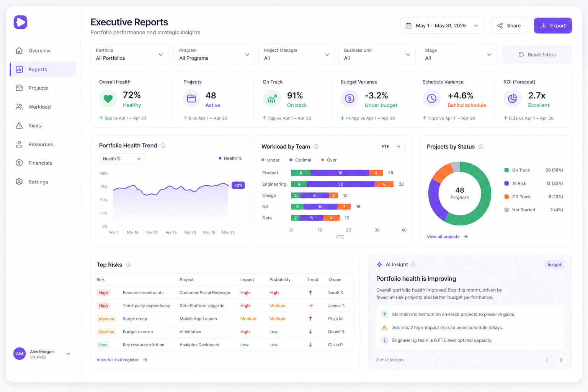Open the View all projects link

tap(447, 237)
